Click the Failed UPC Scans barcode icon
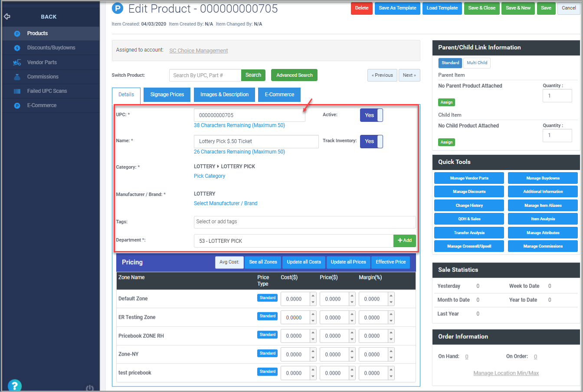 click(17, 91)
